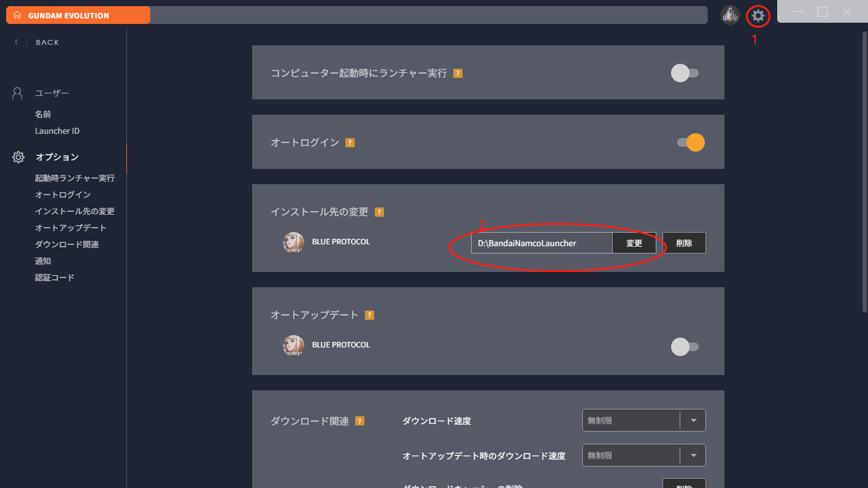The height and width of the screenshot is (488, 868).
Task: Click BLUE PROTOCOL icon in install location section
Action: pyautogui.click(x=293, y=242)
